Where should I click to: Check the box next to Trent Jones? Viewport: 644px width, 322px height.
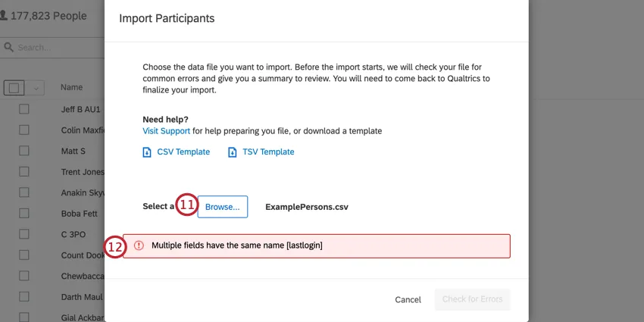point(24,172)
